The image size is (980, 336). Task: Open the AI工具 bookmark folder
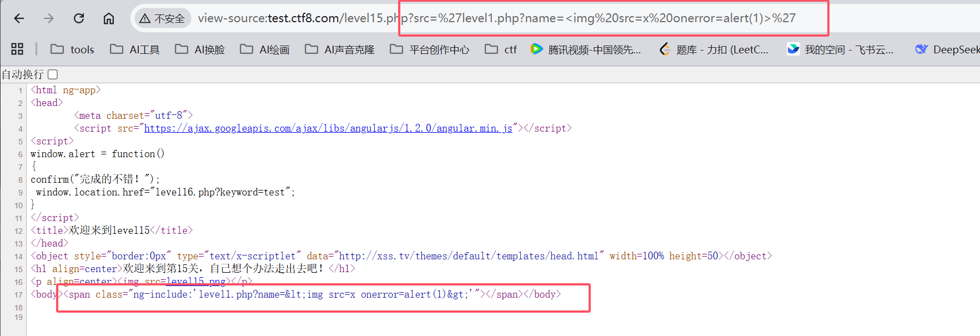[x=135, y=49]
